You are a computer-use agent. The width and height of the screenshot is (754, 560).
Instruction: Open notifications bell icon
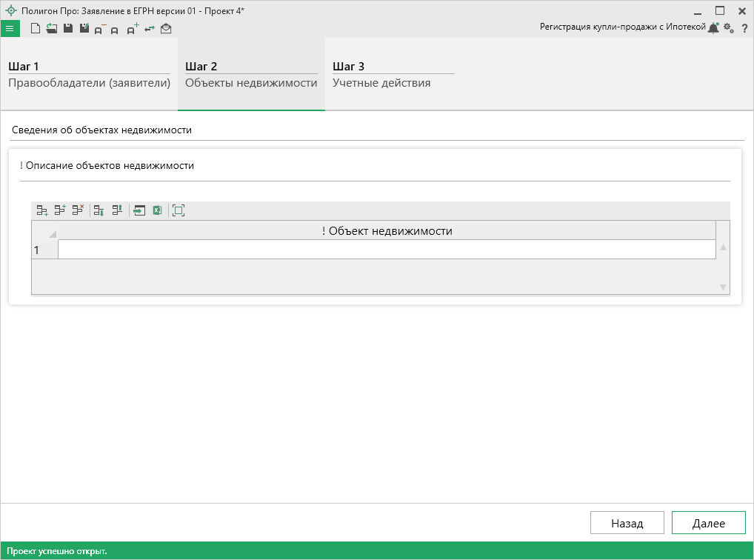tap(713, 28)
